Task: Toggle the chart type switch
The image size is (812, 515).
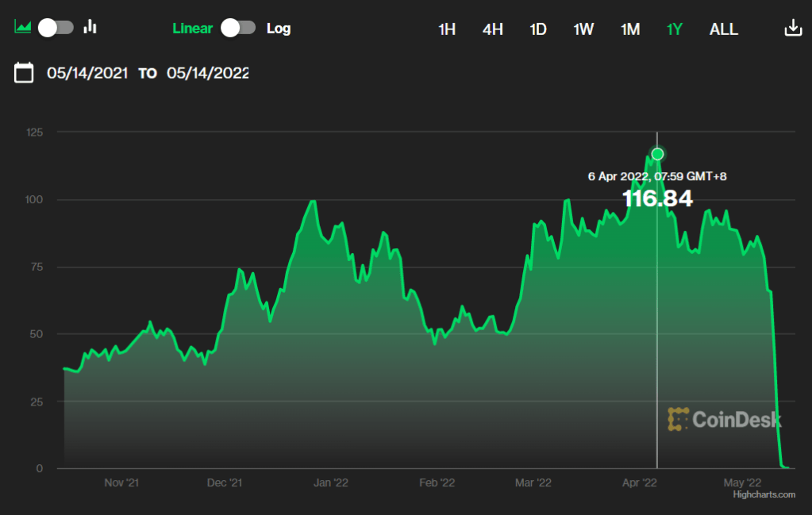Action: pyautogui.click(x=56, y=27)
